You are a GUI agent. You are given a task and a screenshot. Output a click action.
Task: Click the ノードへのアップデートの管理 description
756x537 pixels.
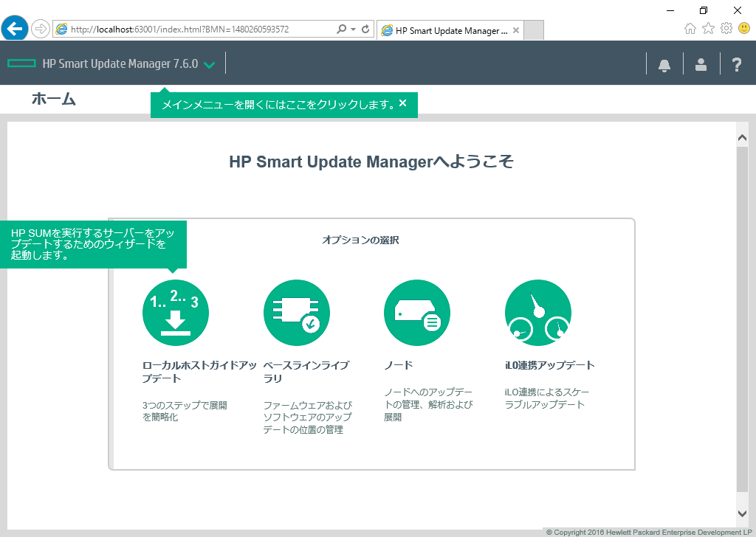tap(428, 404)
